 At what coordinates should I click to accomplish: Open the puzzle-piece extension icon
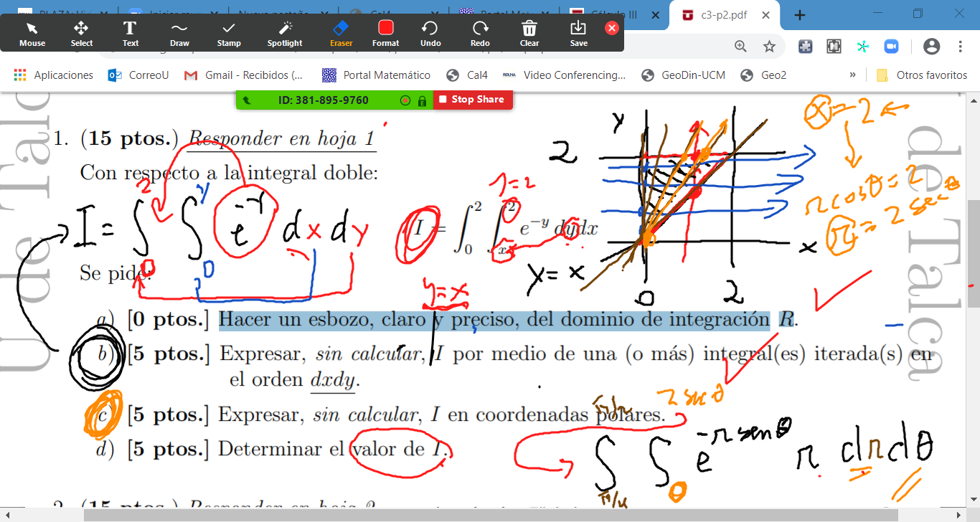tap(806, 47)
